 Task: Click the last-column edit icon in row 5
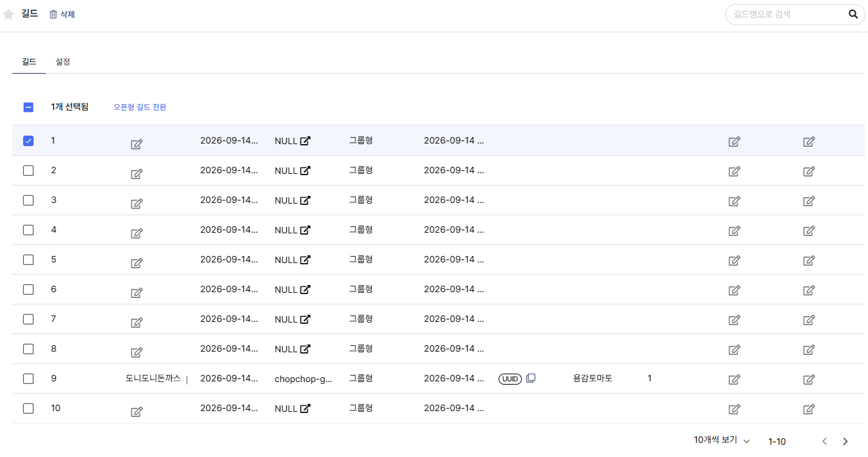click(x=809, y=260)
